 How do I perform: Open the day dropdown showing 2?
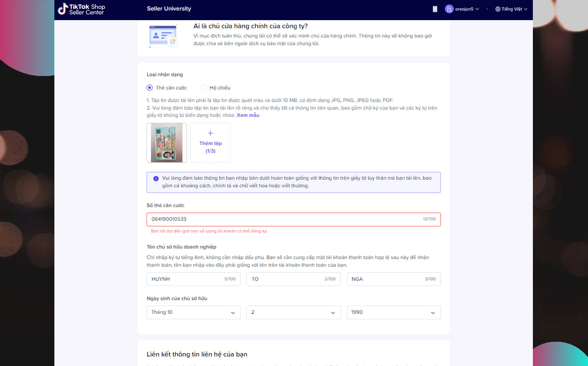click(x=294, y=312)
